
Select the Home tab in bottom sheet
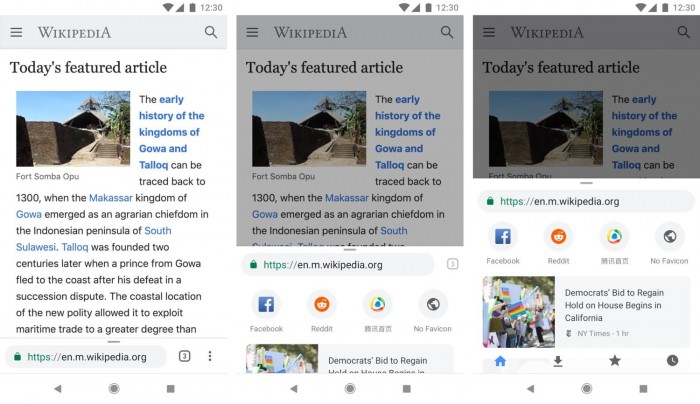coord(500,361)
